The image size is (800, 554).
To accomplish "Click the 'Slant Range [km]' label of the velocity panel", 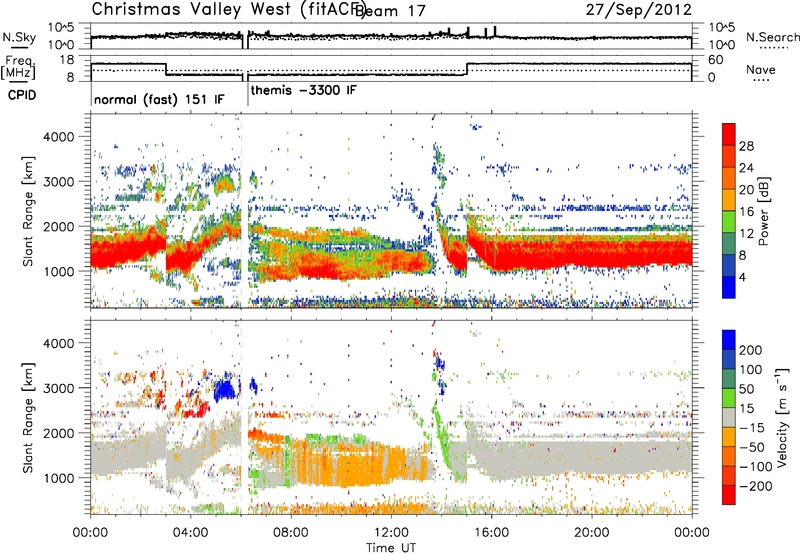I will point(28,417).
